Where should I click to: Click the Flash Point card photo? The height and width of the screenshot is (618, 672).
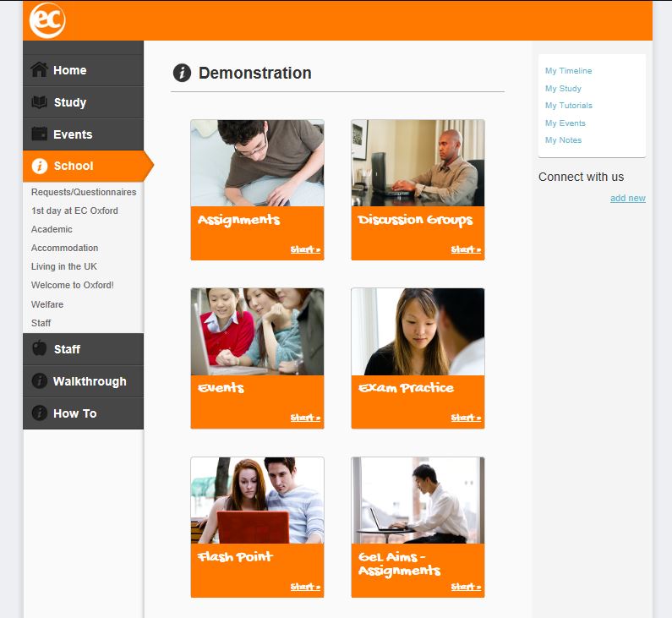click(257, 500)
